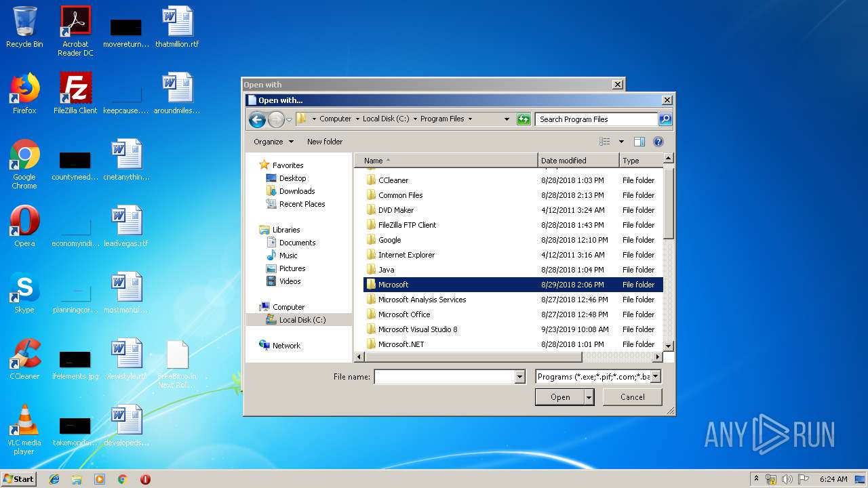Image resolution: width=868 pixels, height=488 pixels.
Task: Select FileZilla FTP Client folder
Action: pos(513,225)
